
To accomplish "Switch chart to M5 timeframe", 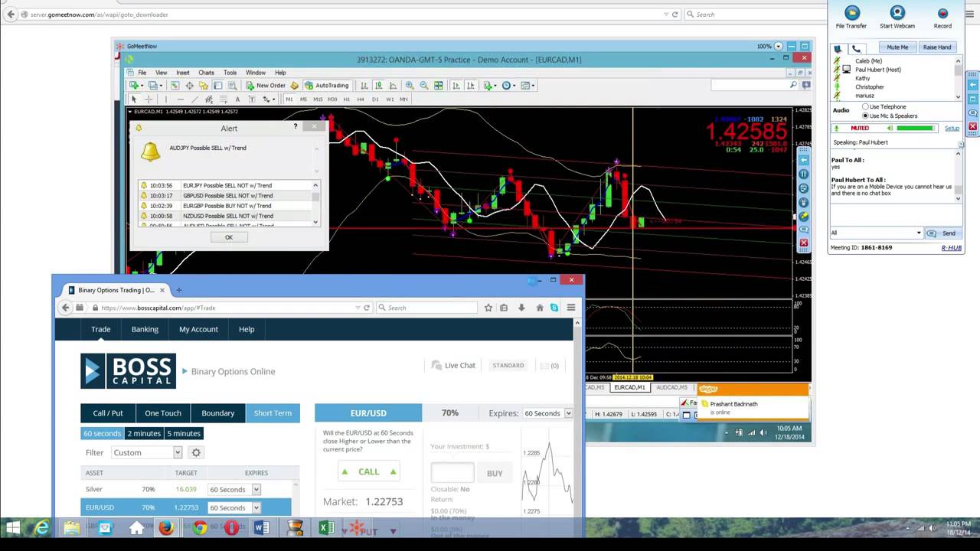I will point(303,99).
